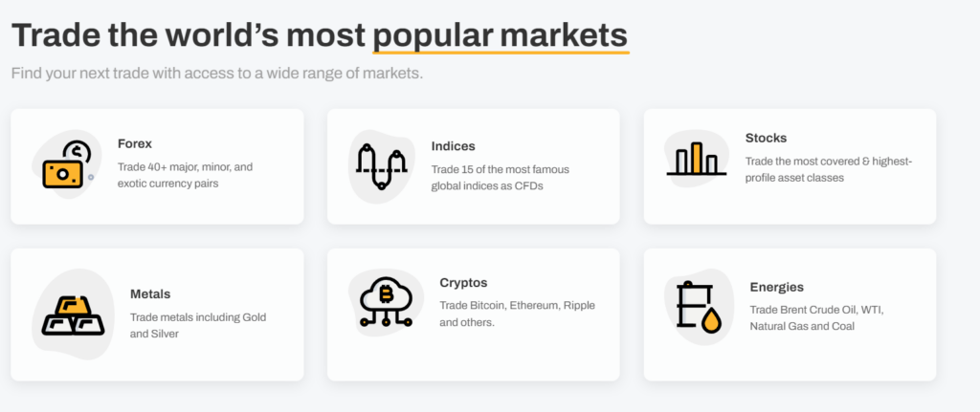Click the Energies heading
The width and height of the screenshot is (980, 412).
(776, 287)
